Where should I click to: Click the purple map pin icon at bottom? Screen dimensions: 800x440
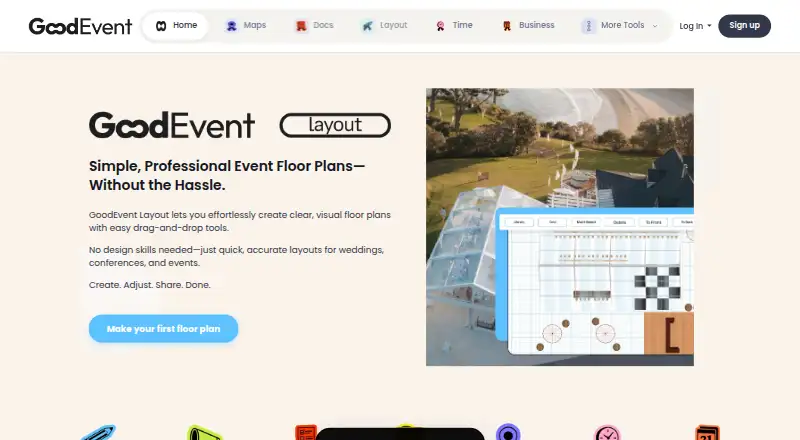point(508,432)
